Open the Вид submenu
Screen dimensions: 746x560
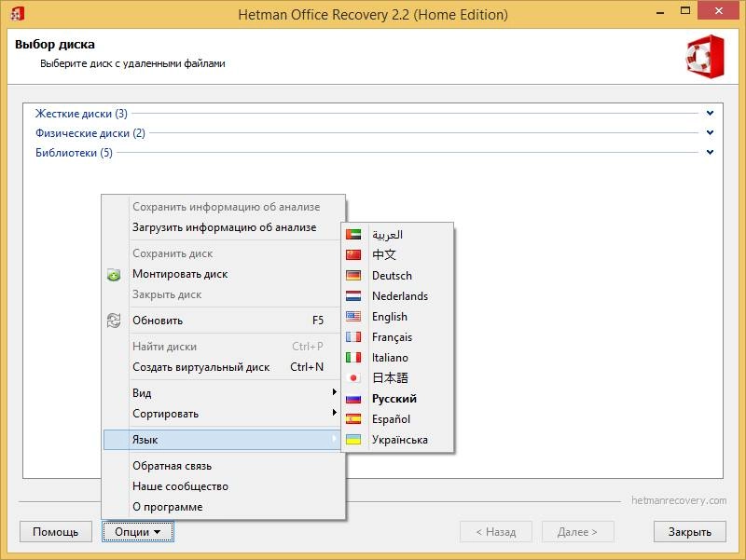coord(222,392)
